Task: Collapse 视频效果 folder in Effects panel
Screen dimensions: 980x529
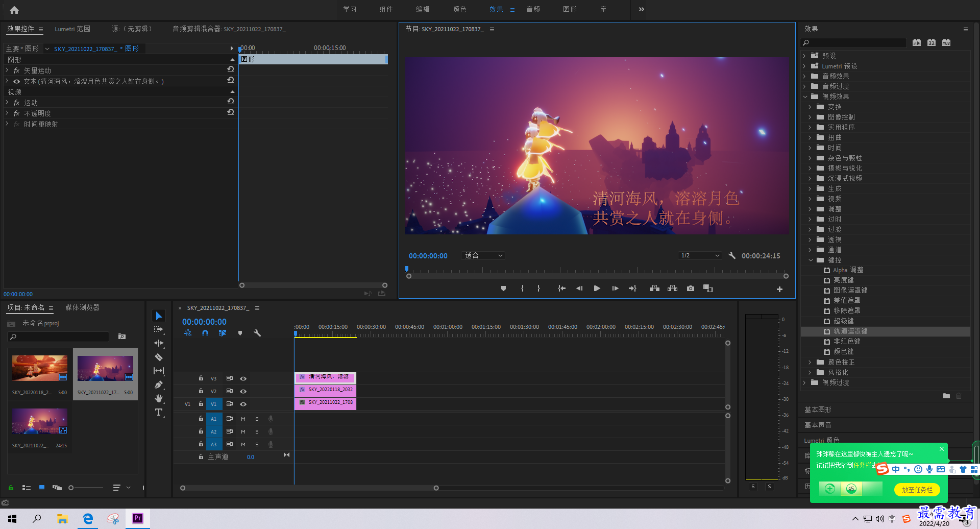Action: (805, 97)
